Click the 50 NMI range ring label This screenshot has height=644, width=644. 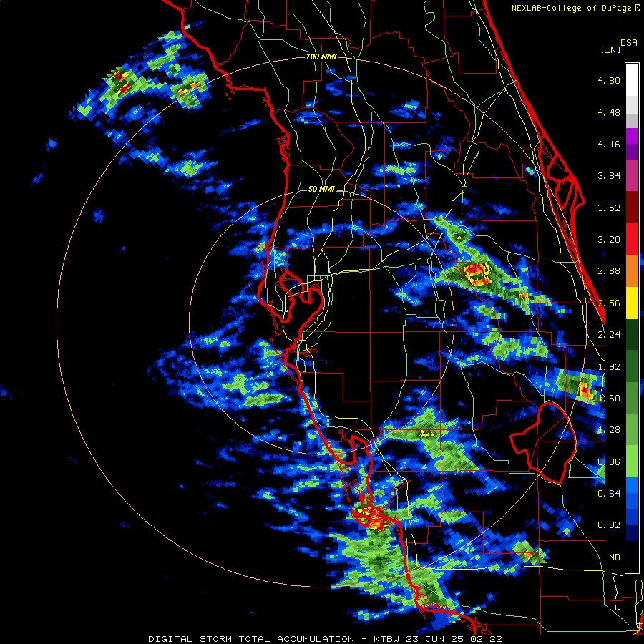pyautogui.click(x=321, y=190)
